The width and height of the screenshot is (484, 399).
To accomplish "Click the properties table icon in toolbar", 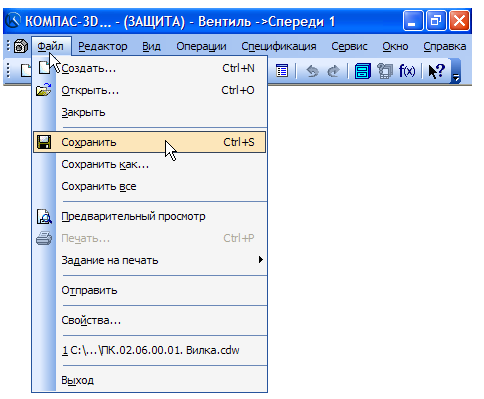I will (282, 71).
